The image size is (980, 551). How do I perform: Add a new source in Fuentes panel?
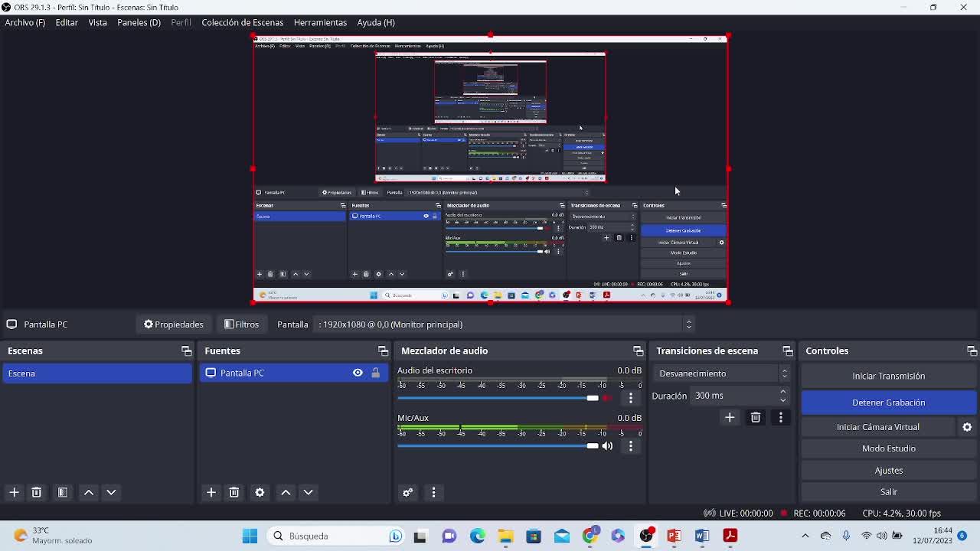pos(211,492)
